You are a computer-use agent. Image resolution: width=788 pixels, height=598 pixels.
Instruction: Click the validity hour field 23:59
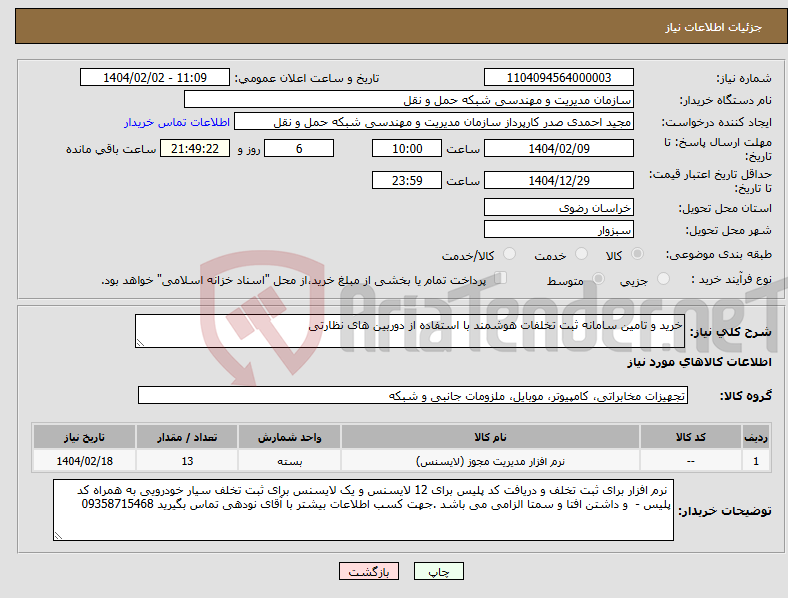407,180
